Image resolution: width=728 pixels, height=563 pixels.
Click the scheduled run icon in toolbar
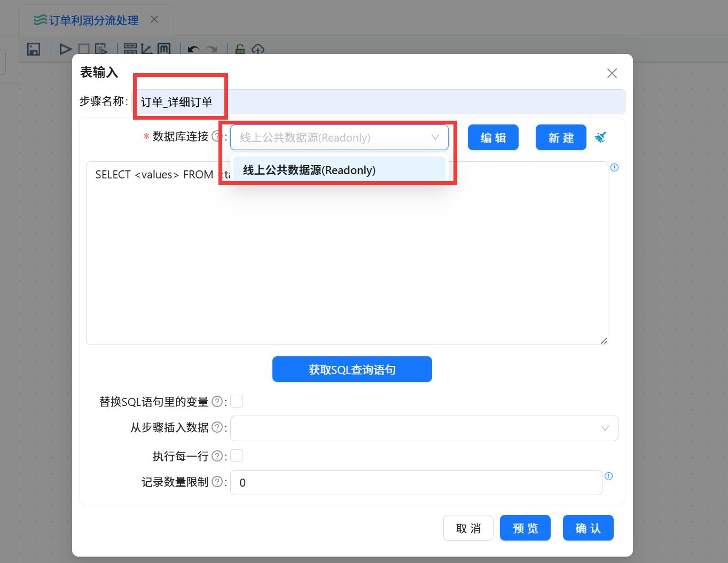coord(101,49)
